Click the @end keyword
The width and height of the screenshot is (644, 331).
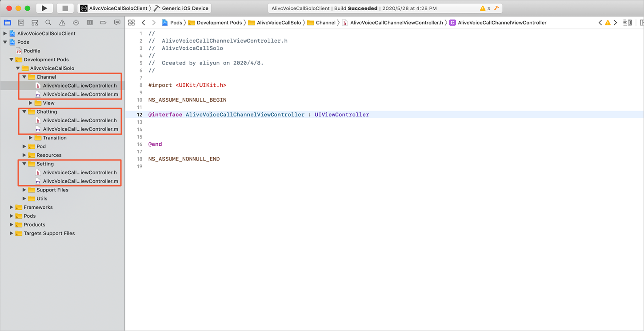click(155, 144)
